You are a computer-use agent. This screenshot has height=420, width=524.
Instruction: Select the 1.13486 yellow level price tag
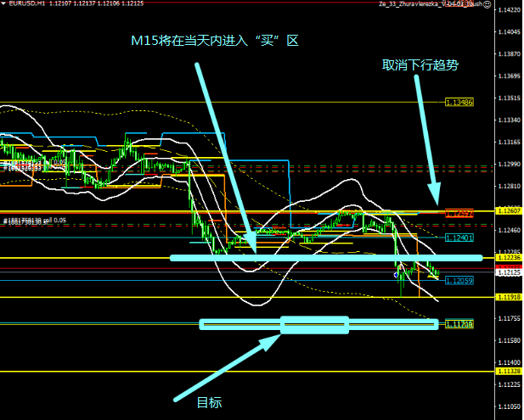pyautogui.click(x=459, y=102)
